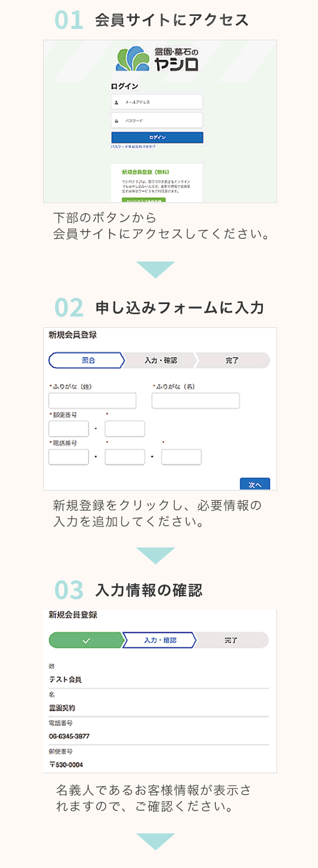The width and height of the screenshot is (318, 868).
Task: Open the forgot password link
Action: point(133,147)
